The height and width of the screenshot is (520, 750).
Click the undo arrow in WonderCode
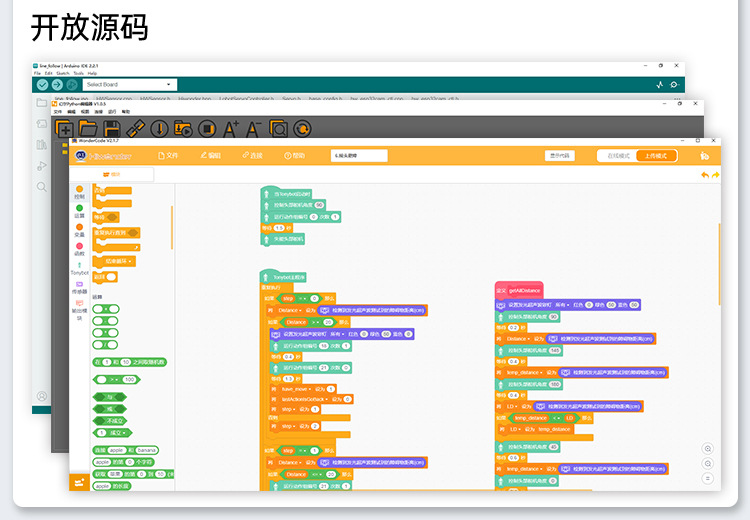click(x=705, y=175)
